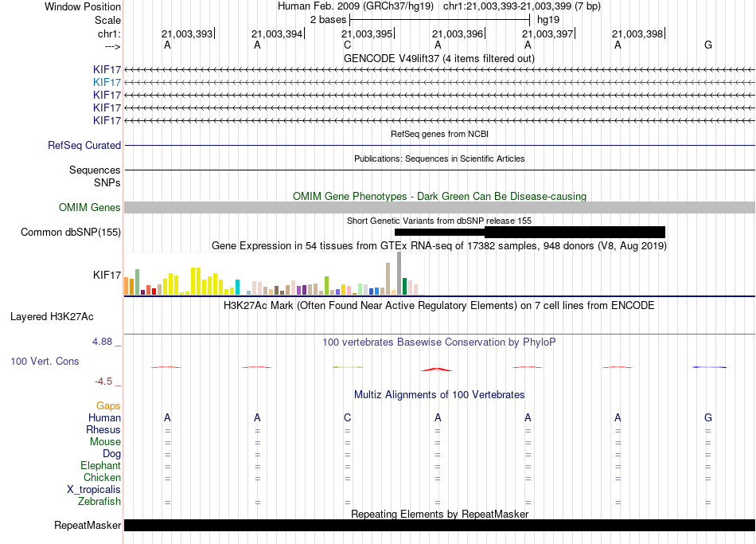Click the GTEx Gene Expression track title

click(439, 245)
